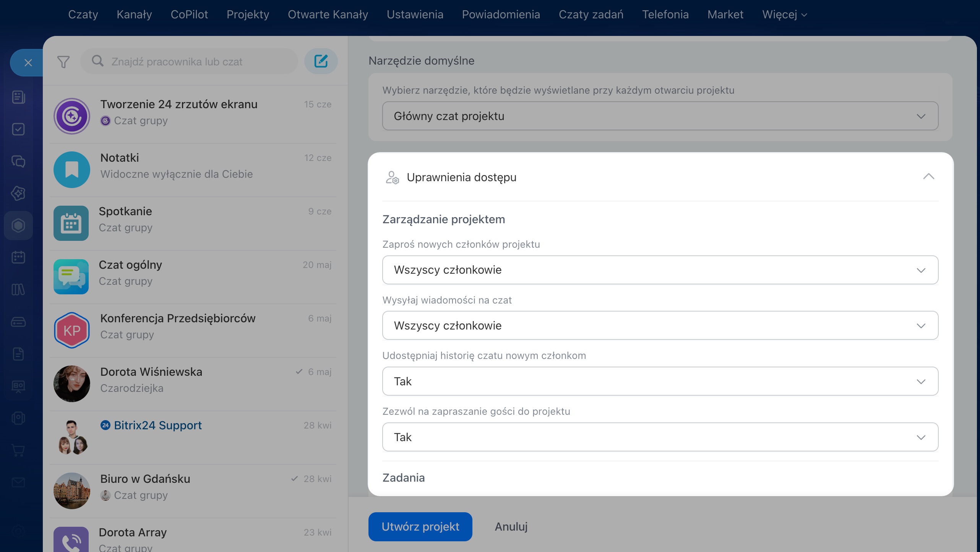This screenshot has width=980, height=552.
Task: Open the Spotkanie chat title
Action: point(125,211)
